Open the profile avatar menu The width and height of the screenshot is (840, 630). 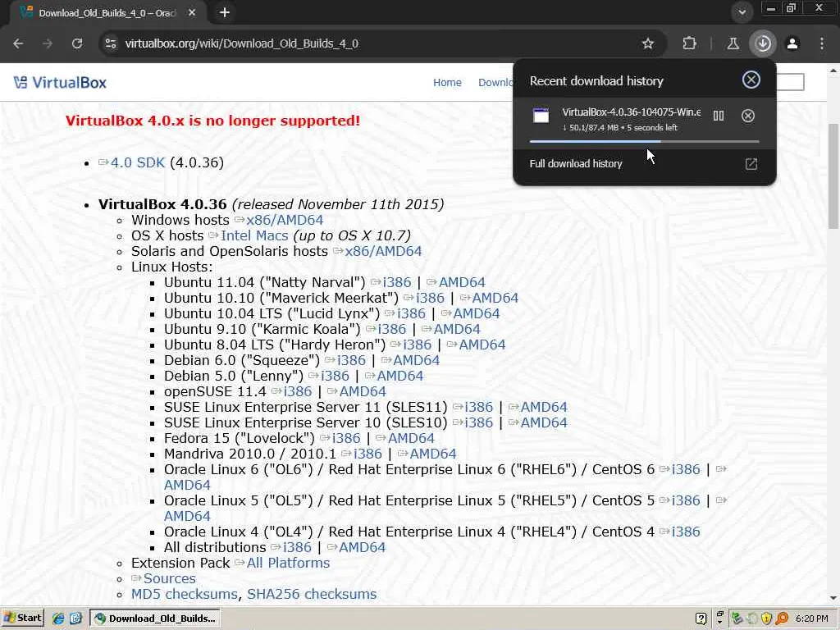pos(792,43)
